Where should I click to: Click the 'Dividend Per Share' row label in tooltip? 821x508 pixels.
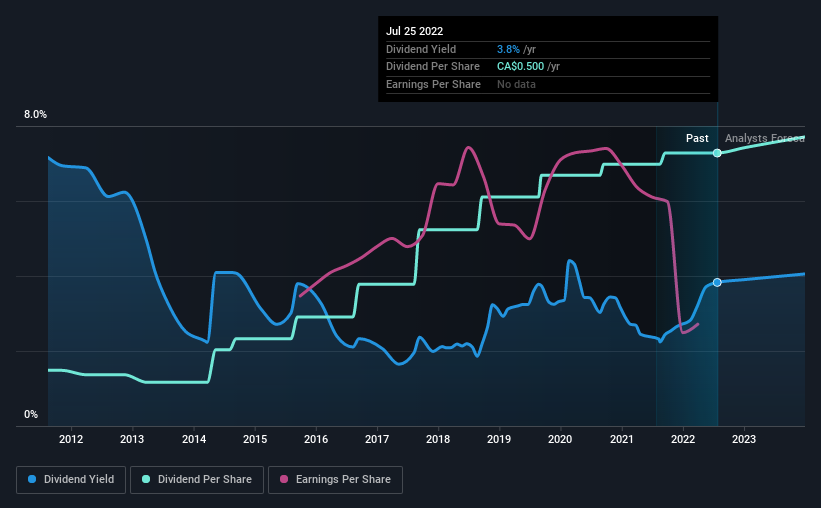[432, 67]
